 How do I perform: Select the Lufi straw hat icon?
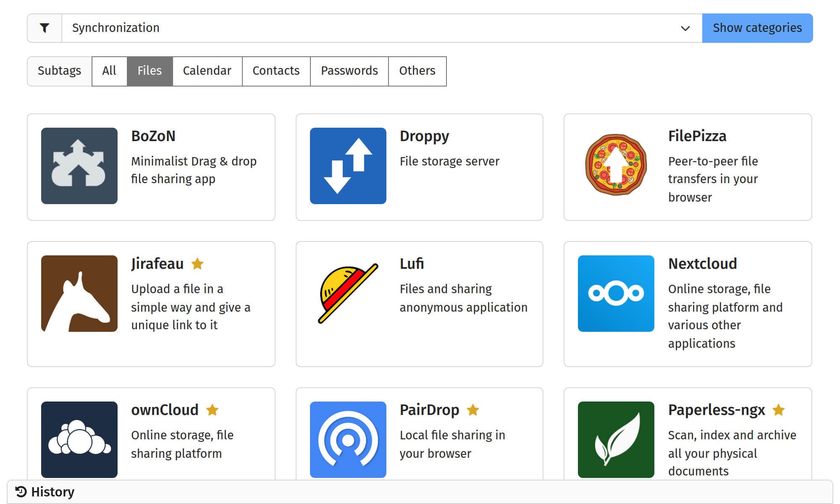348,294
